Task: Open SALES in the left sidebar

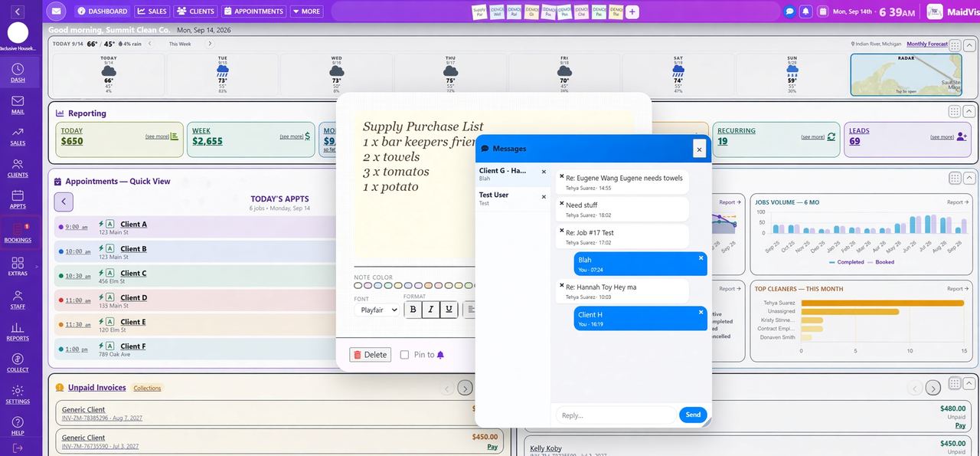Action: pos(18,136)
